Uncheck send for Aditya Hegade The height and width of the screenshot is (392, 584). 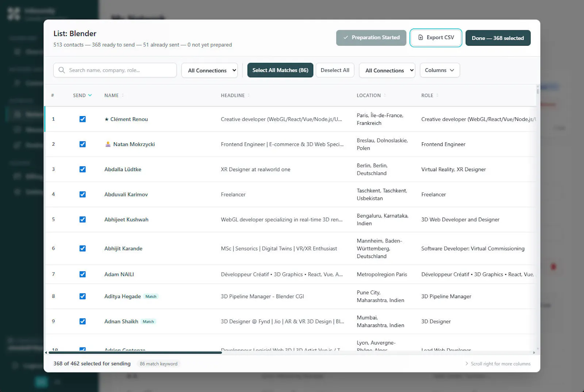(82, 296)
